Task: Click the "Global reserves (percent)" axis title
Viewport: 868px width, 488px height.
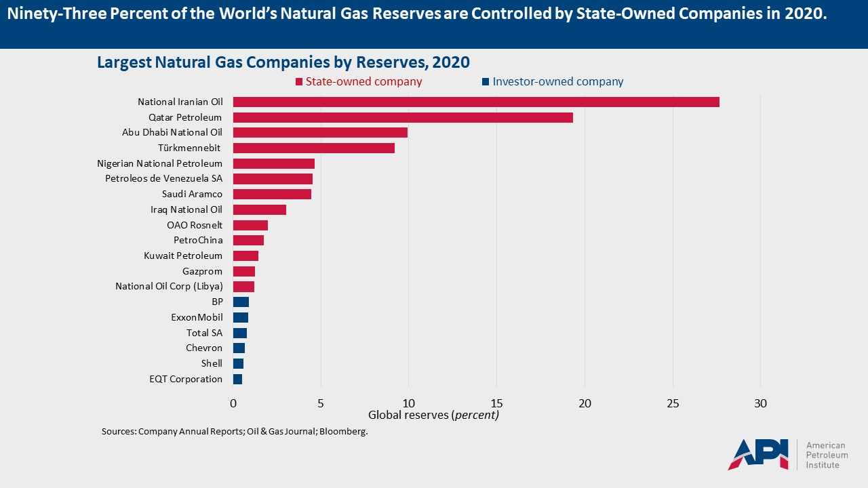Action: [x=433, y=415]
